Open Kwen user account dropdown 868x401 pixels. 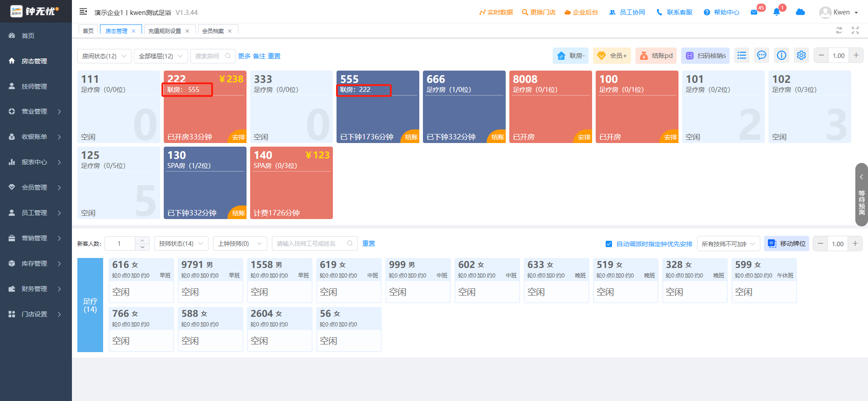[x=839, y=12]
